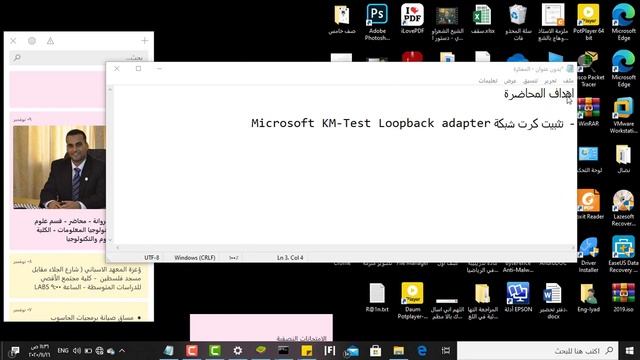Open the network globe tray icon

tap(99, 351)
